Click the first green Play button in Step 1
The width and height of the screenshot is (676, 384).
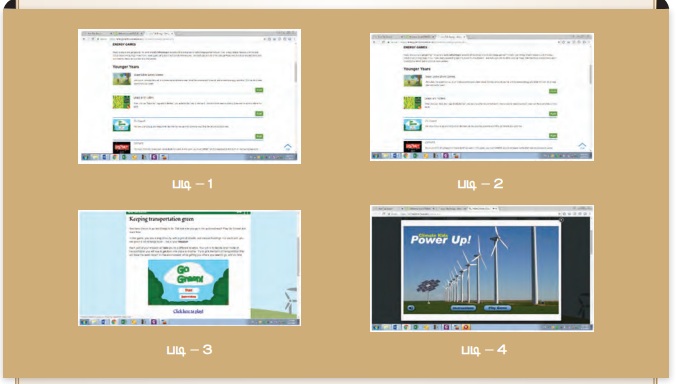click(x=259, y=90)
